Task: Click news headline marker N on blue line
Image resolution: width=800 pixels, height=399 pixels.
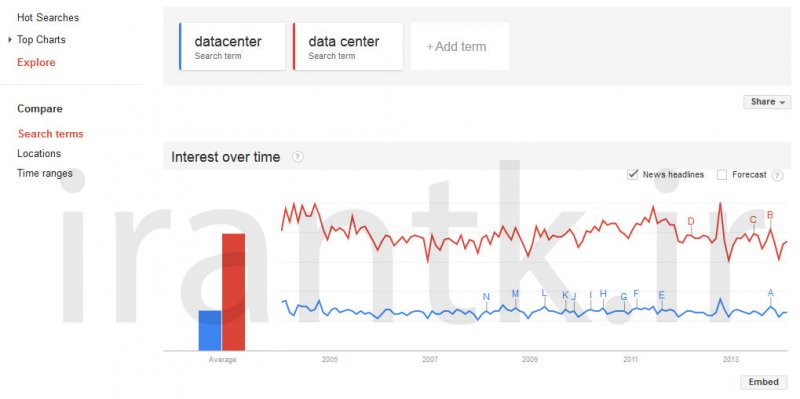Action: (486, 297)
